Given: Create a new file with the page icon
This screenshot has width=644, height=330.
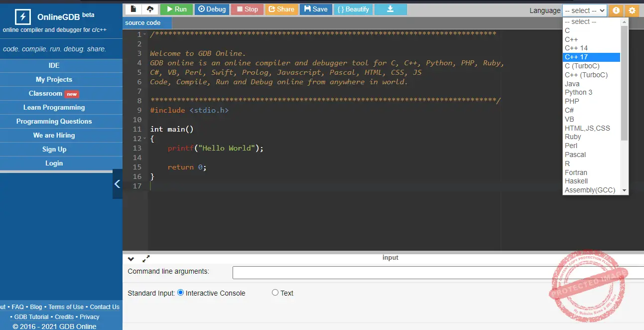Looking at the screenshot, I should pos(133,9).
